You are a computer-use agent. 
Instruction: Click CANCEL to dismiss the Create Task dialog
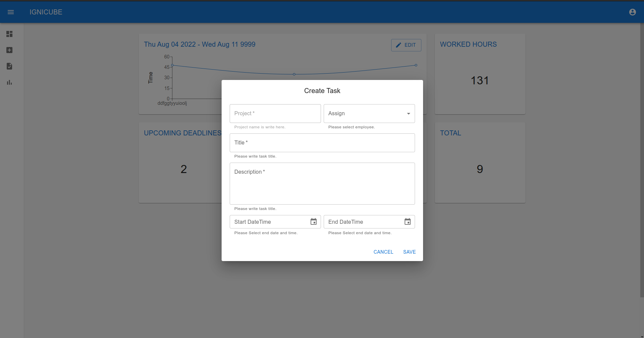383,252
